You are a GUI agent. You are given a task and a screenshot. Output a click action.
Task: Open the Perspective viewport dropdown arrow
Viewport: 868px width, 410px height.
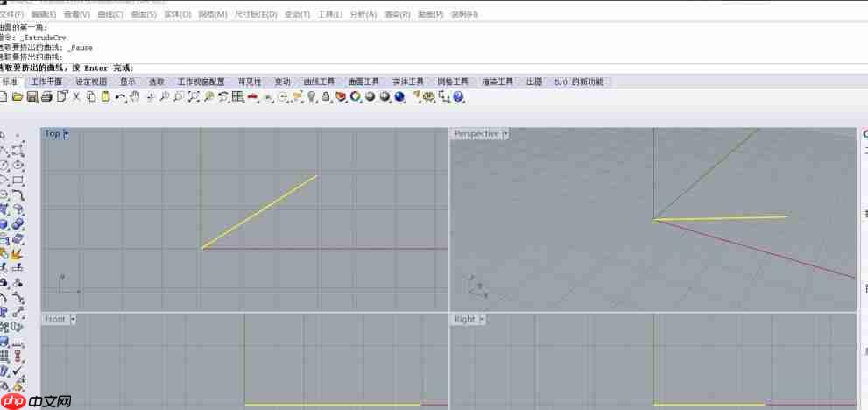coord(505,133)
